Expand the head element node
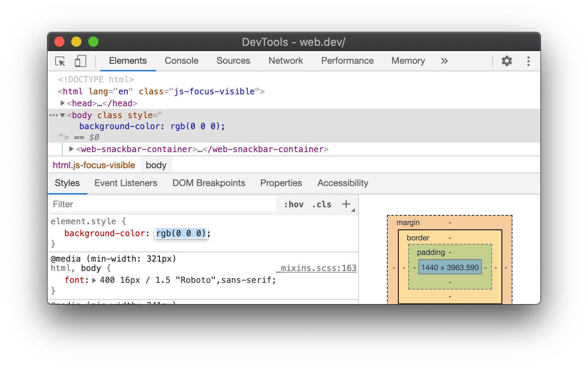This screenshot has width=588, height=367. point(62,103)
